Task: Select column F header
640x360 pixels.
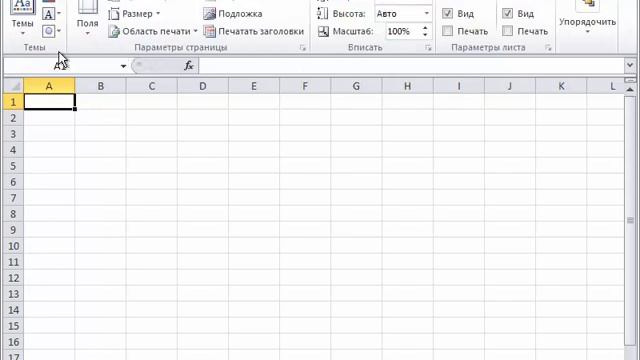Action: [x=305, y=86]
